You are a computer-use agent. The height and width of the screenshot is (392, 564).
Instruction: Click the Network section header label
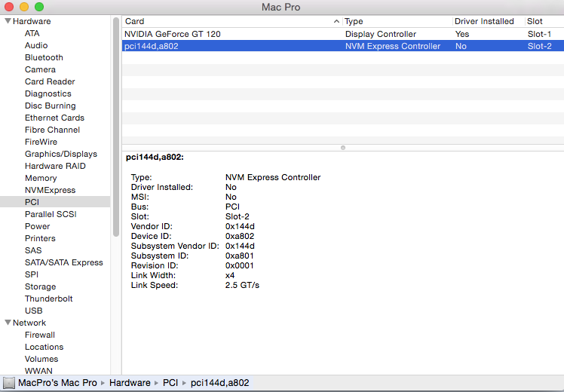(29, 322)
